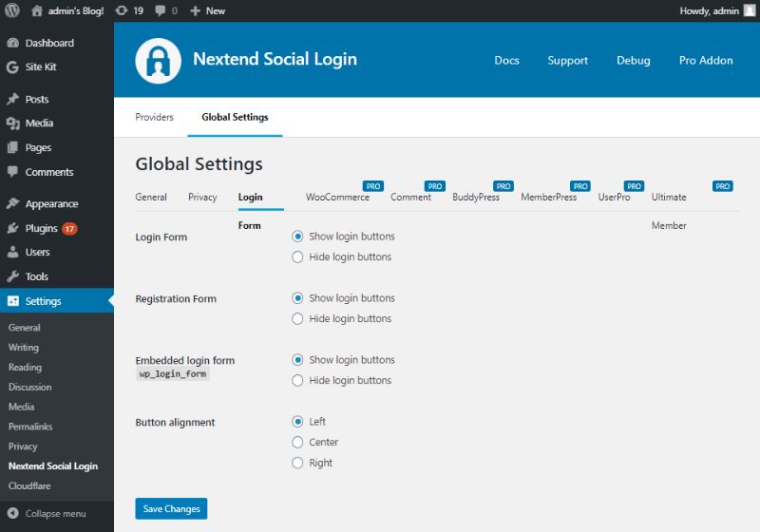Open Nextend Social Login submenu item
Viewport: 760px width, 532px height.
[x=53, y=466]
